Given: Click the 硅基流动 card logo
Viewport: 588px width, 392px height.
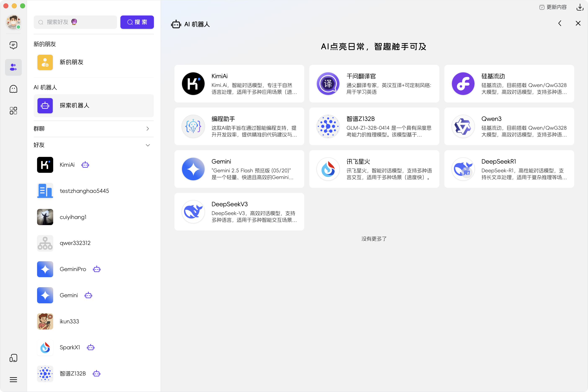Looking at the screenshot, I should click(463, 84).
